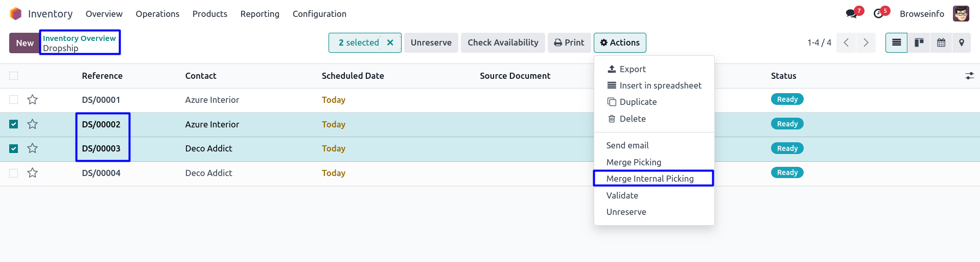The width and height of the screenshot is (980, 262).
Task: Switch to map view icon
Action: 962,42
